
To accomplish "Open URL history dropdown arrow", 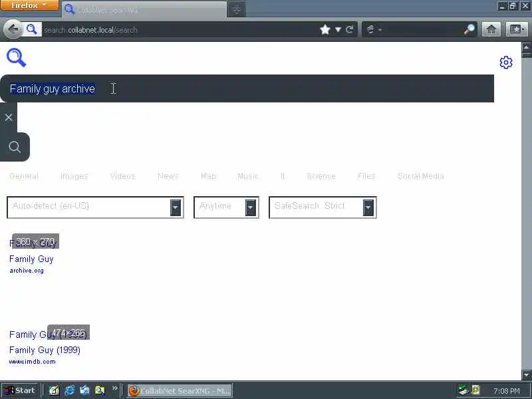I will tap(338, 29).
